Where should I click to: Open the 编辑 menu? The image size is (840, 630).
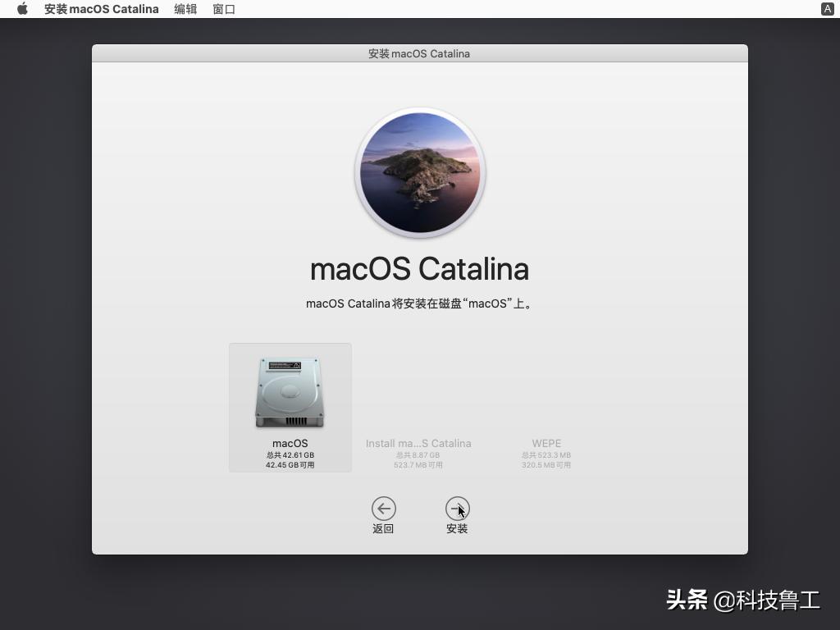[x=185, y=9]
